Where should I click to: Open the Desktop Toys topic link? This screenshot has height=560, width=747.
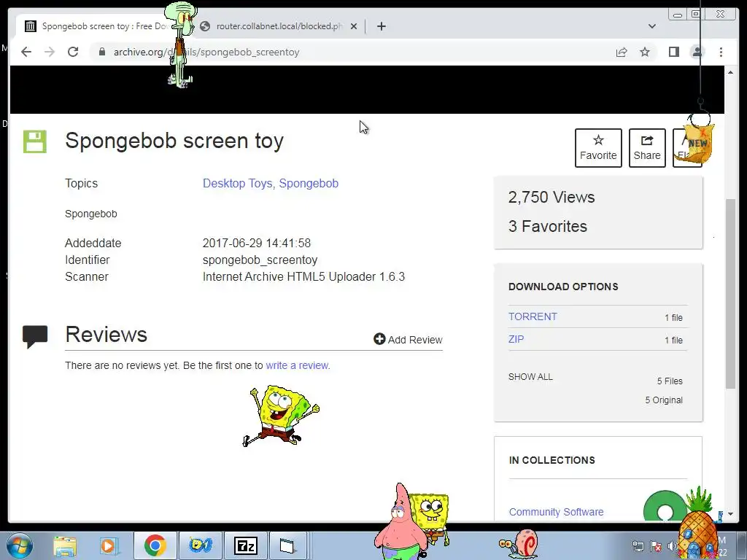tap(238, 183)
